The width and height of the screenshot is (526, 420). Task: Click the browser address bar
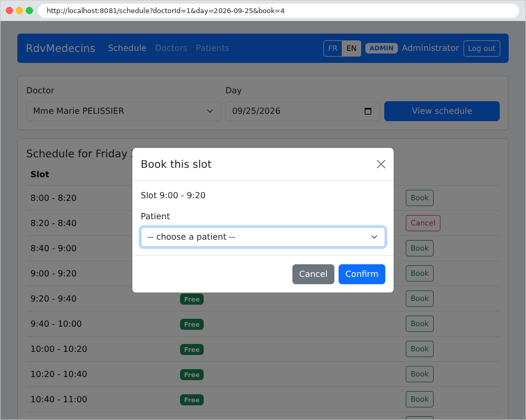pos(278,10)
